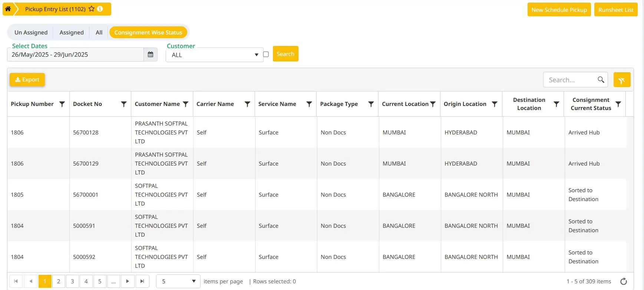Screen dimensions: 644x290
Task: Refresh the grid data
Action: pos(624,281)
